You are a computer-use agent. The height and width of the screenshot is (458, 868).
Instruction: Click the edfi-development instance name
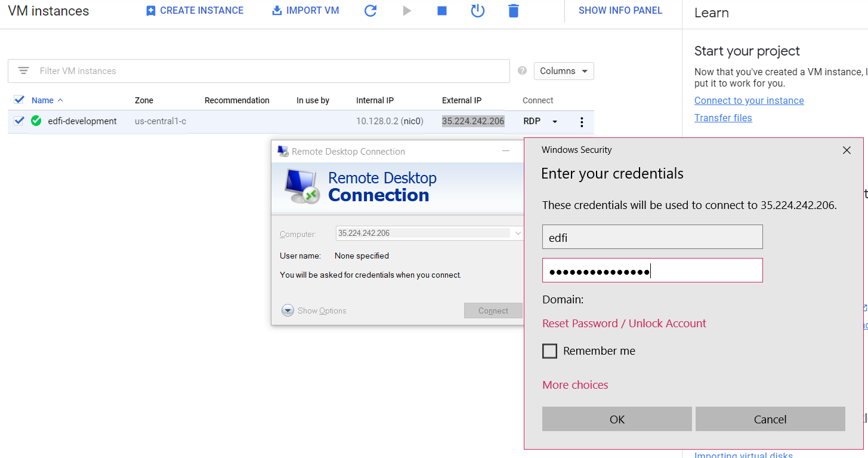(x=82, y=121)
